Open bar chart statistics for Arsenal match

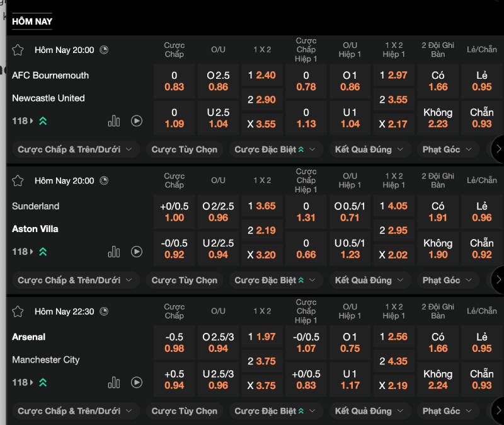(x=114, y=382)
